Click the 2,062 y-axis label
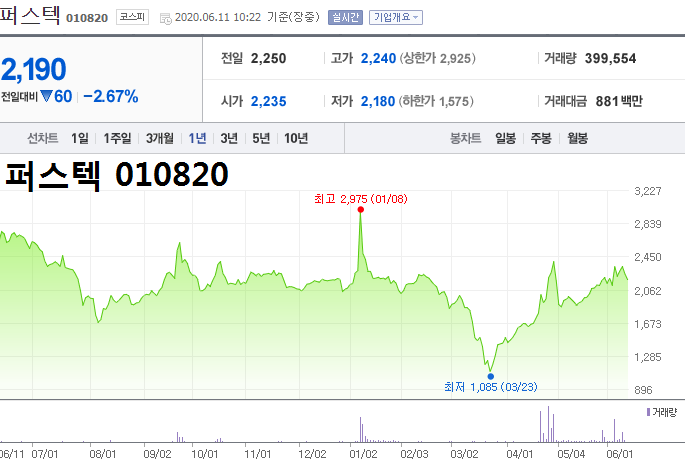Screen dimensions: 685x475 tap(648, 291)
